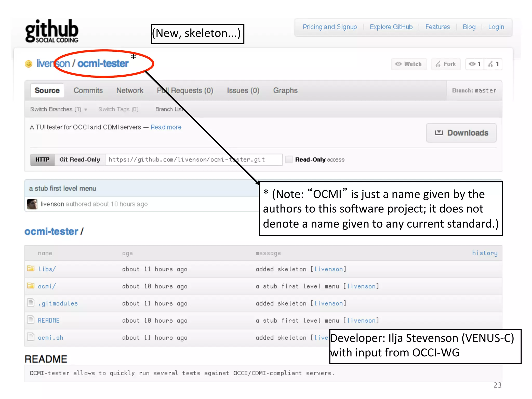
Task: Open the Graphs tab
Action: pyautogui.click(x=285, y=90)
